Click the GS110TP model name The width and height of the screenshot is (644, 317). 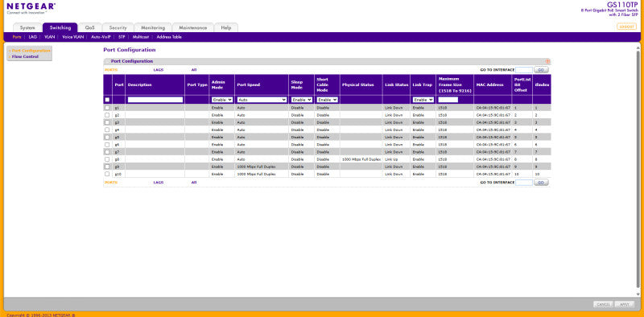coord(622,5)
